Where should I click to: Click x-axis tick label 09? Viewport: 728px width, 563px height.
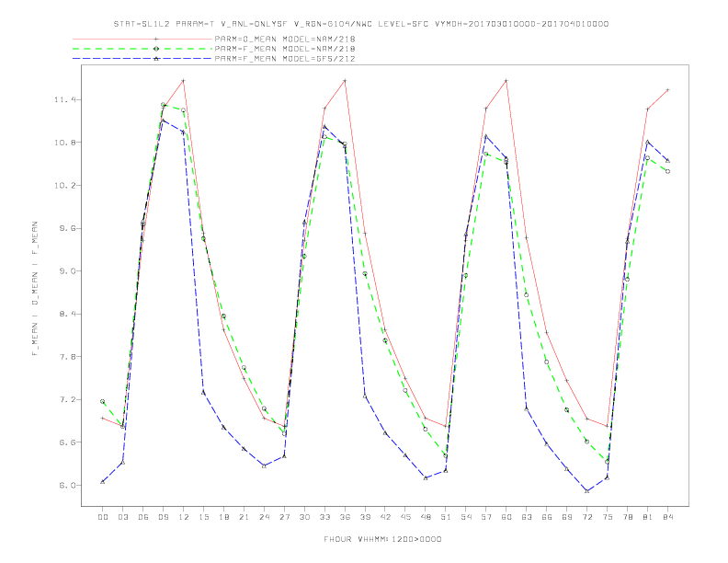point(163,517)
